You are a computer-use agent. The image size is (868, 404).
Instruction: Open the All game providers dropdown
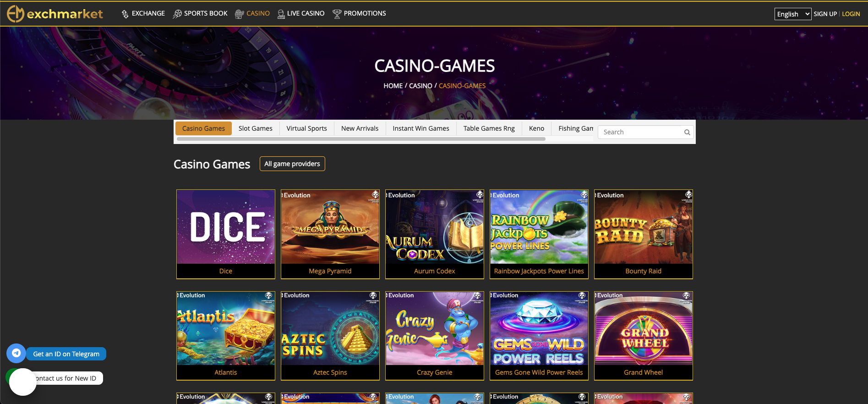click(x=292, y=164)
